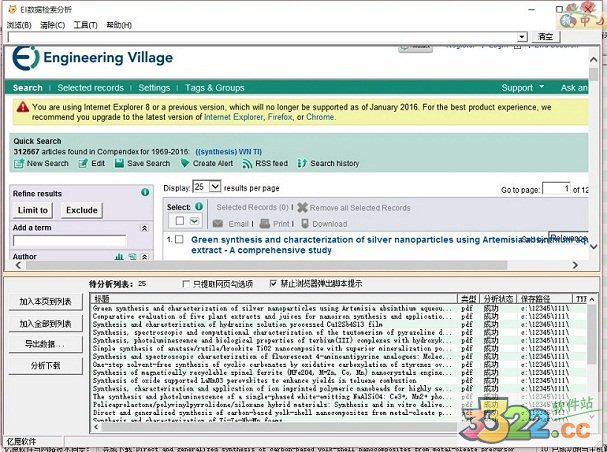Click the 分析下载 button
The image size is (607, 452).
(x=46, y=365)
